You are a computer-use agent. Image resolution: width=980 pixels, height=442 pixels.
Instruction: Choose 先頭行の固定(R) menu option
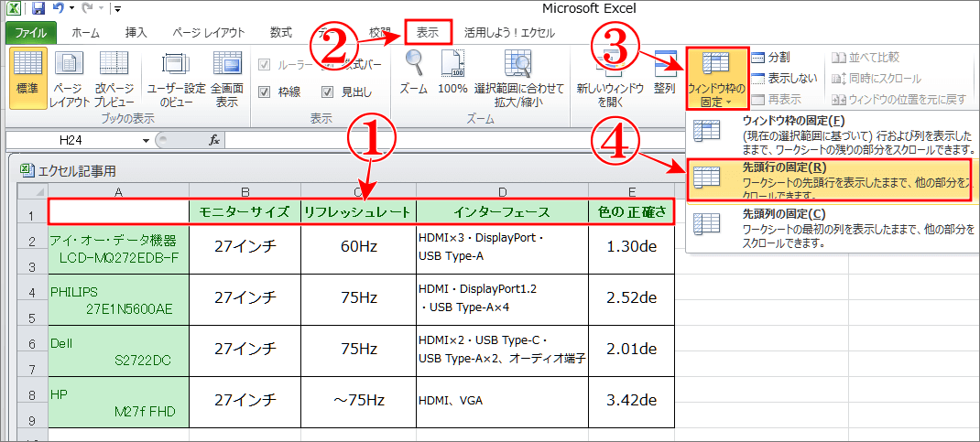[830, 178]
